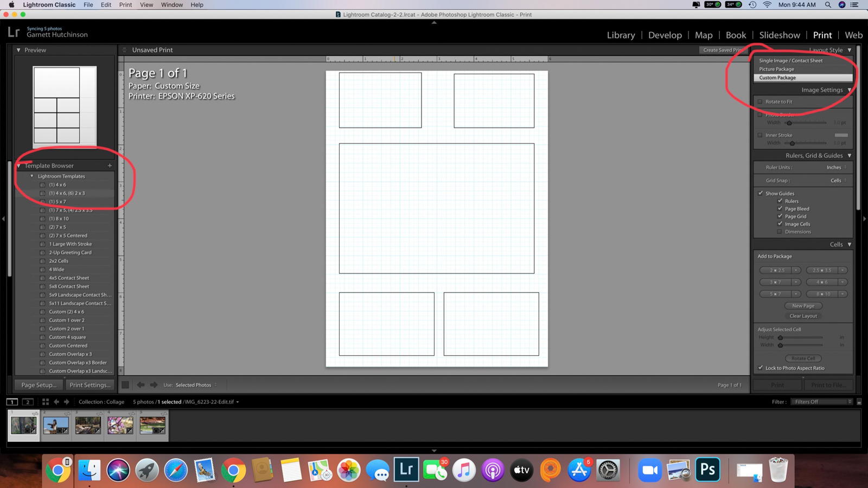Enable the Dimensions guide checkbox
The image size is (868, 488).
pyautogui.click(x=780, y=232)
